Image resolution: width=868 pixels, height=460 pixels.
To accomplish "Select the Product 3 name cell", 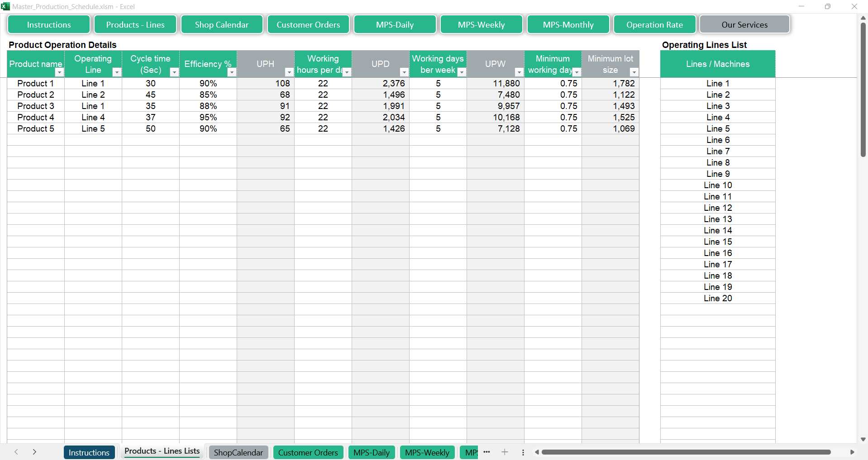I will coord(36,106).
